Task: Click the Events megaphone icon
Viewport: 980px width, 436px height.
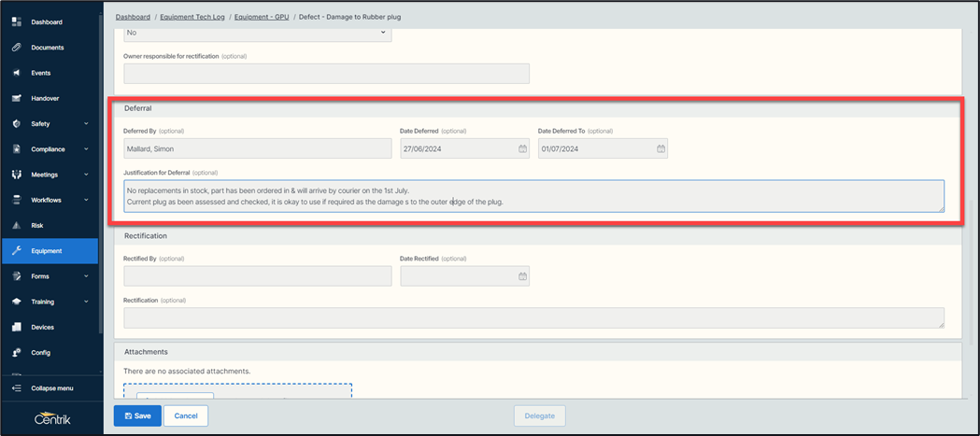Action: click(x=16, y=73)
